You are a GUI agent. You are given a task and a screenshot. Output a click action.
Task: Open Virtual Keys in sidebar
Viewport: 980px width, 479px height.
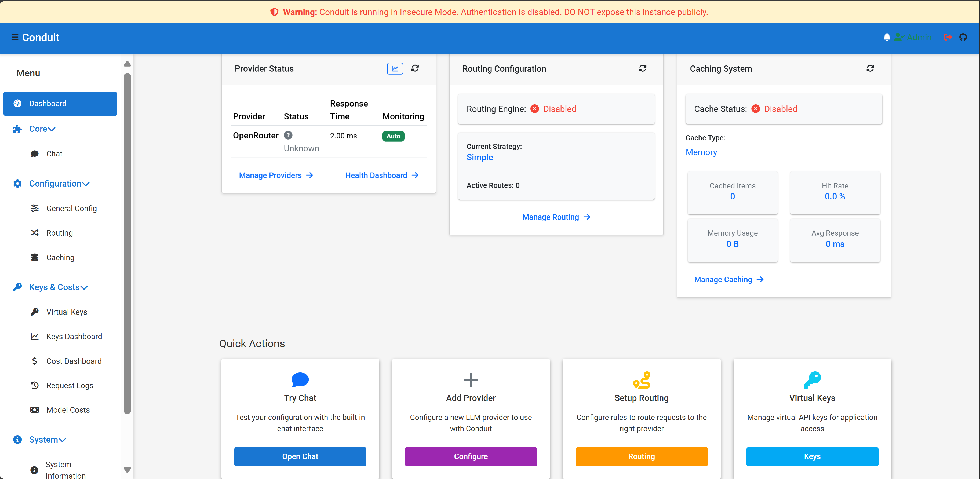click(x=67, y=312)
